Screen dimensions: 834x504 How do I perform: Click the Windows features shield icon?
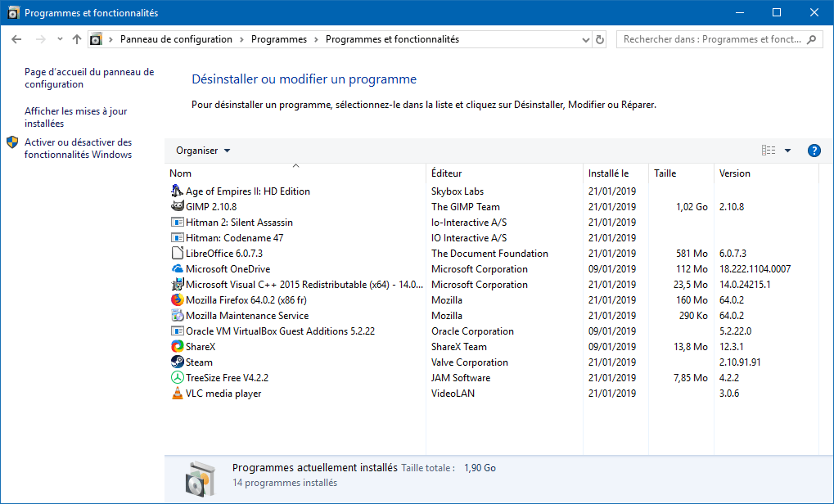pos(12,142)
